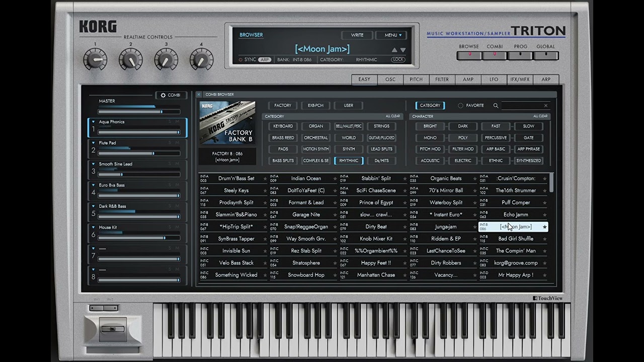Expand Euro 8va Bass dropdown arrow
This screenshot has width=644, height=362.
coord(93,185)
